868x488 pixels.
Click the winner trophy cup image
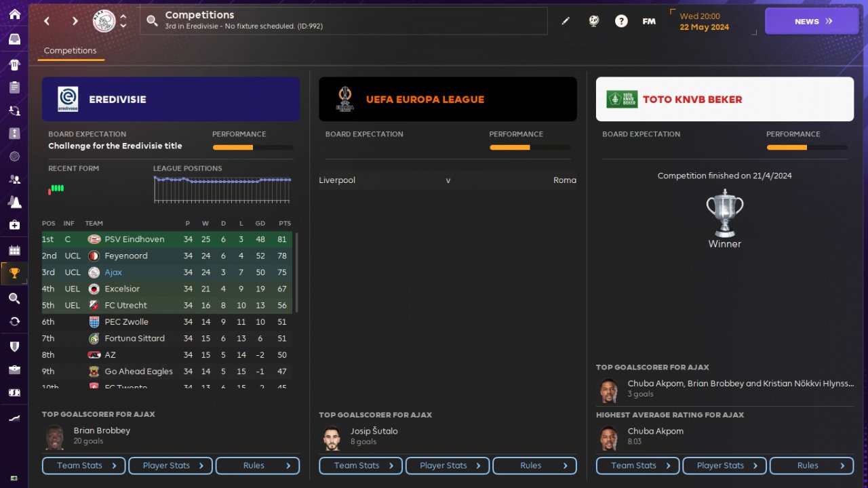(725, 213)
